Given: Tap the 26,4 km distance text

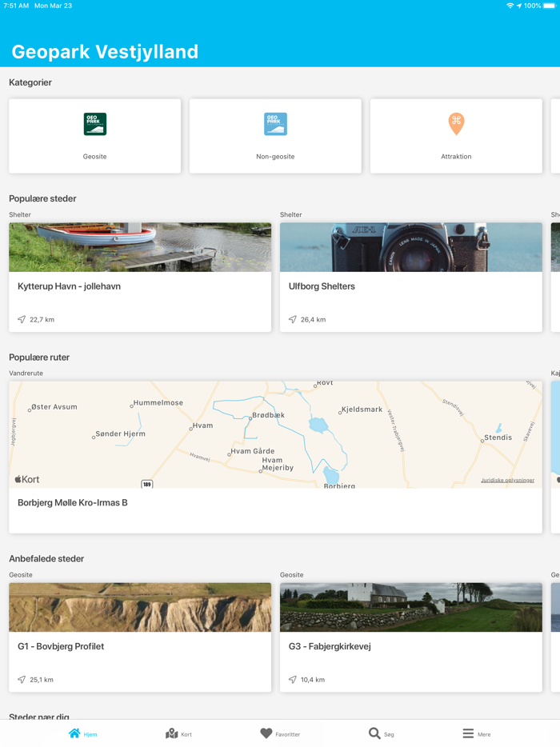Looking at the screenshot, I should [x=313, y=320].
